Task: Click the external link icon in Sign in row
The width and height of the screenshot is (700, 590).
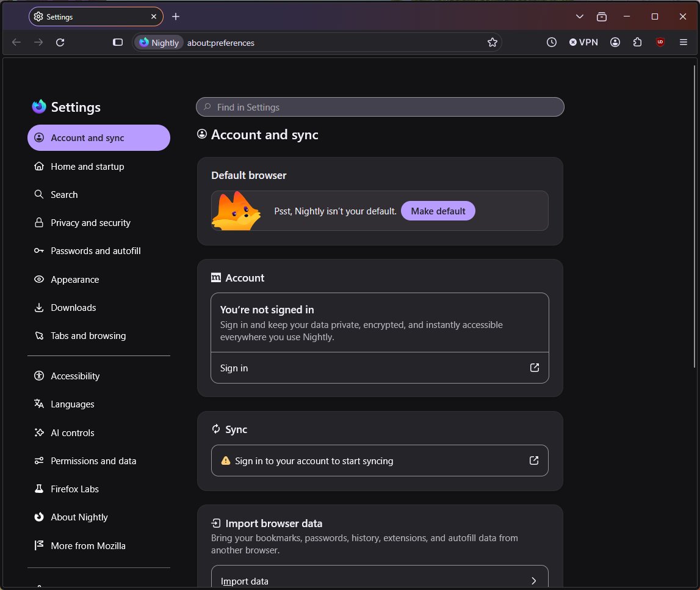Action: point(535,368)
